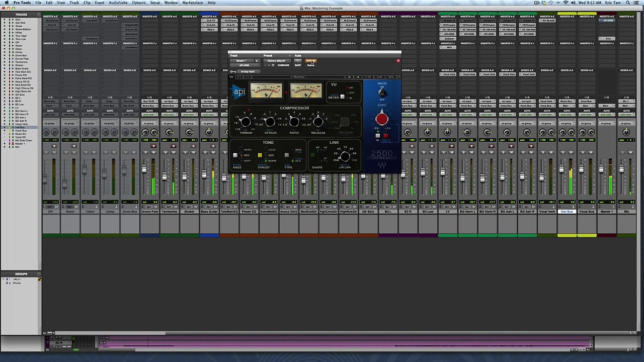Click the key input icon in plugin header
The width and height of the screenshot is (644, 362).
tap(233, 71)
